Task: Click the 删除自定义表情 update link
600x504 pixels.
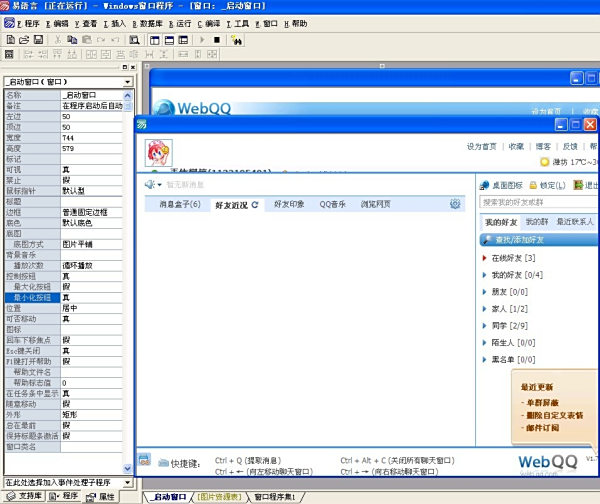Action: [x=555, y=415]
